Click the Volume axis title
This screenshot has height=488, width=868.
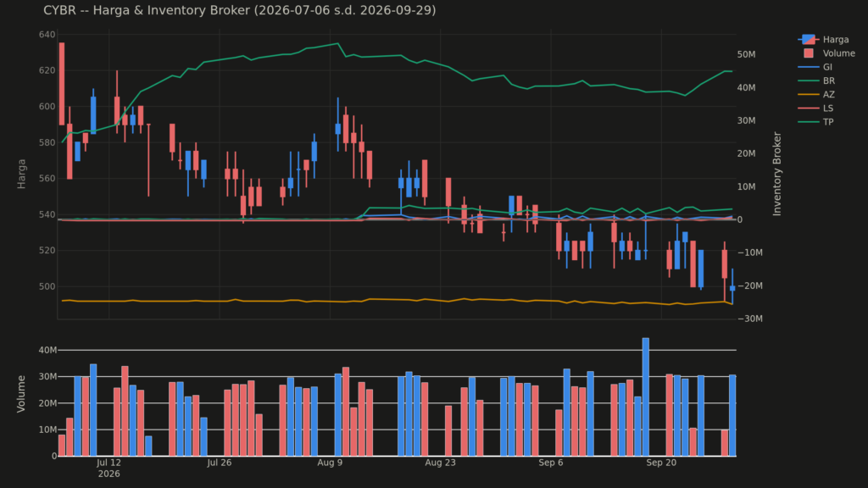21,394
